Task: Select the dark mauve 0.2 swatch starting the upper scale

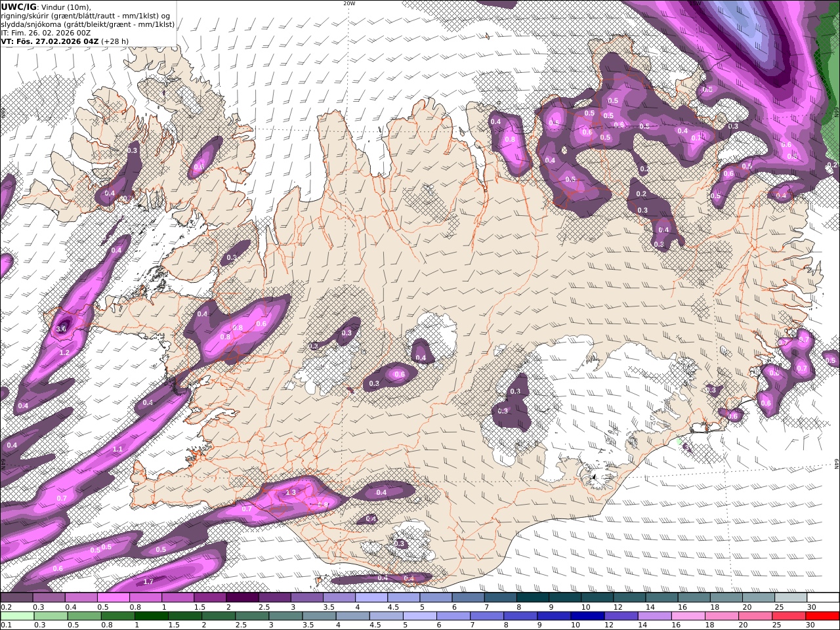Action: click(x=16, y=598)
